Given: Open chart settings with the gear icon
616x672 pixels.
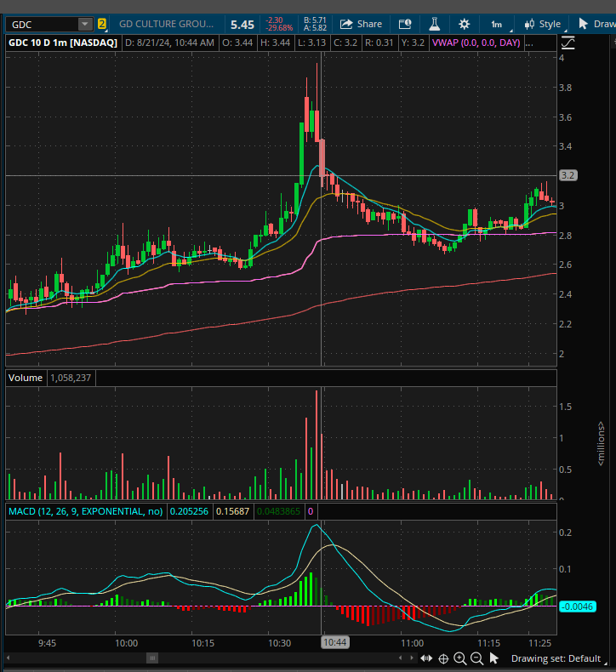Looking at the screenshot, I should pos(464,24).
